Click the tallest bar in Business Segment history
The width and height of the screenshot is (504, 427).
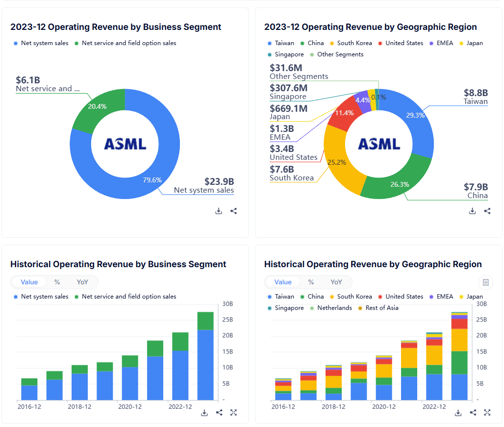pyautogui.click(x=205, y=356)
